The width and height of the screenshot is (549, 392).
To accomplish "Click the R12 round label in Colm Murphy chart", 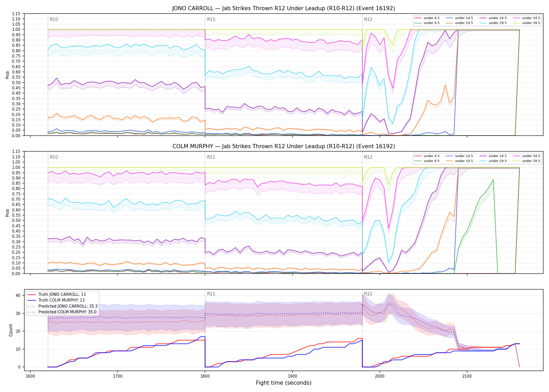I will point(368,157).
